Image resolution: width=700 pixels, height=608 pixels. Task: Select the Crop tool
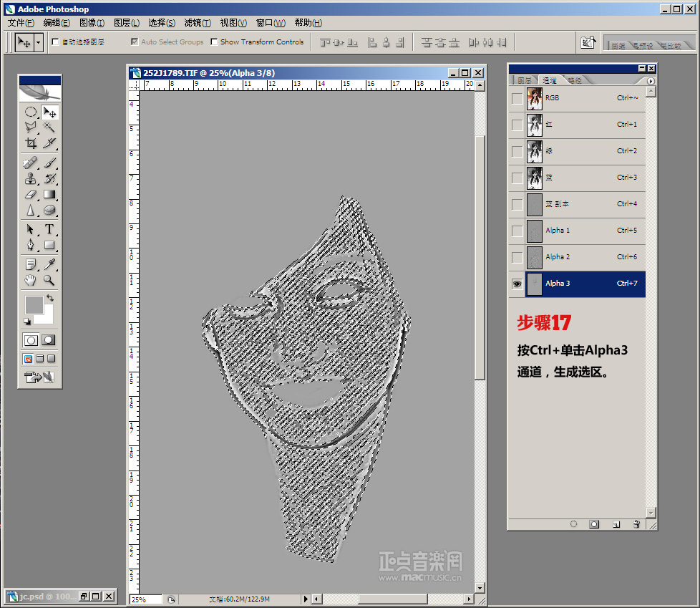coord(31,143)
